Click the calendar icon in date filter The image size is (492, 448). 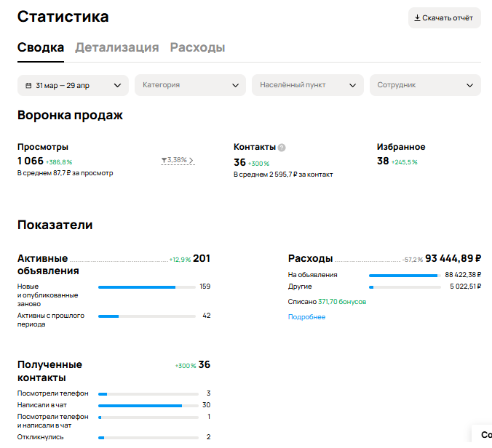coord(28,86)
